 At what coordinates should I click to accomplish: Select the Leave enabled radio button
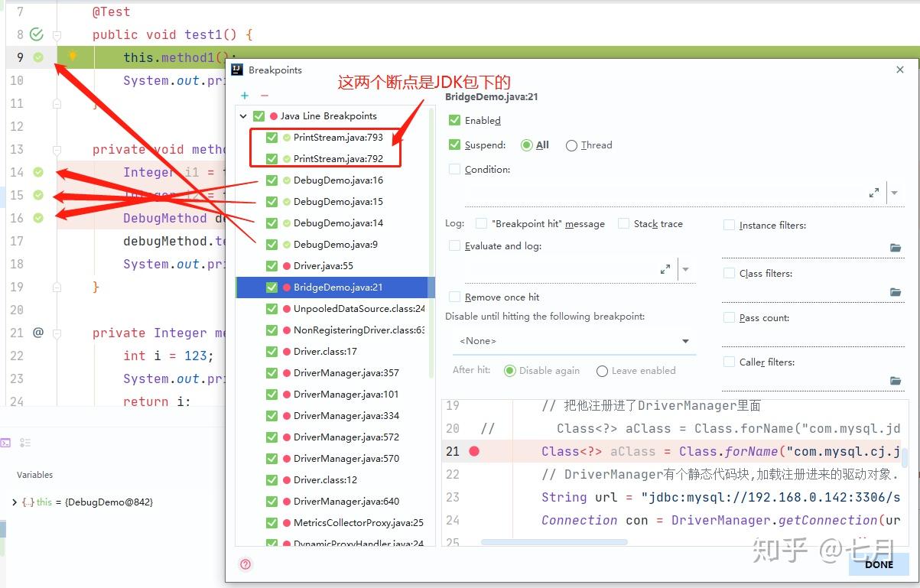pos(602,371)
